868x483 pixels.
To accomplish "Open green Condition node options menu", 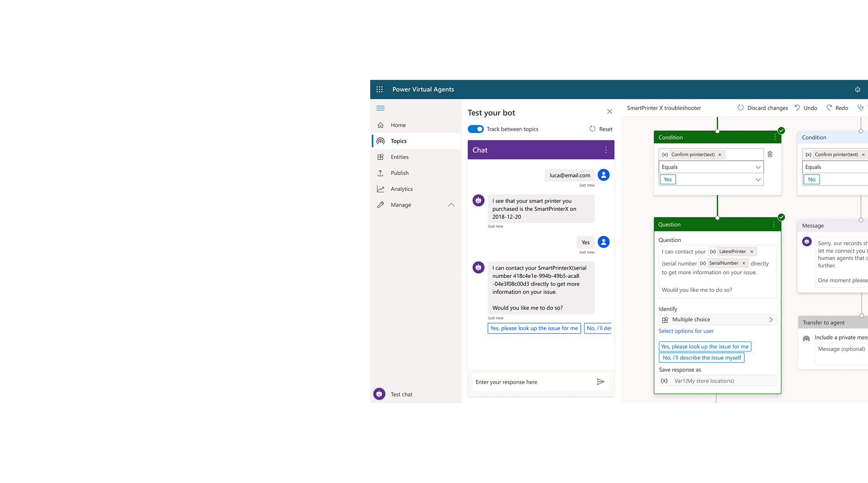I will tap(775, 137).
